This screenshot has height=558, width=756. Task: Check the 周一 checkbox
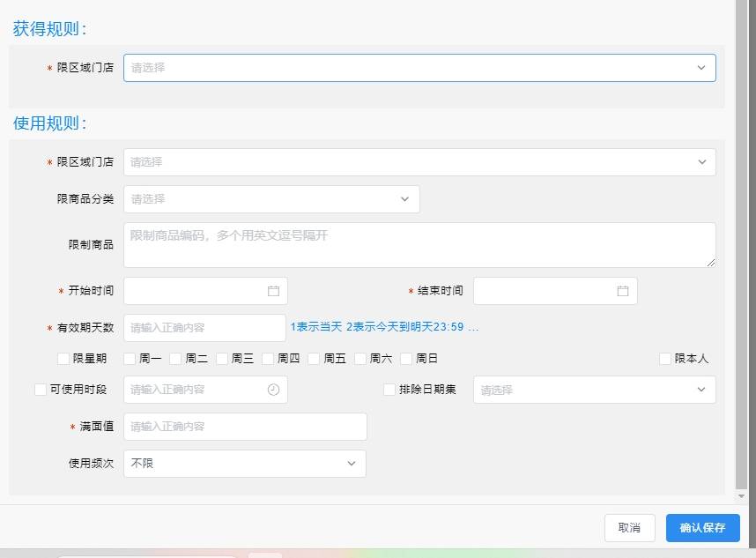click(x=130, y=358)
